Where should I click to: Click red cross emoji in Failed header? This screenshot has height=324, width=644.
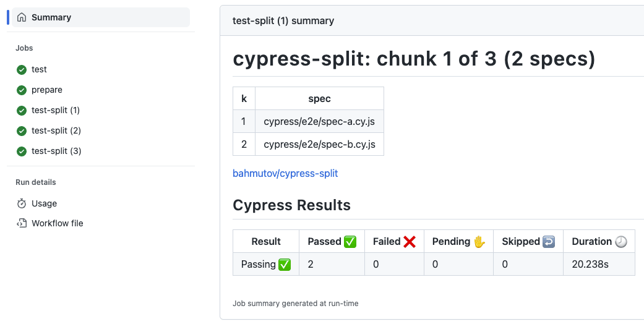(409, 242)
